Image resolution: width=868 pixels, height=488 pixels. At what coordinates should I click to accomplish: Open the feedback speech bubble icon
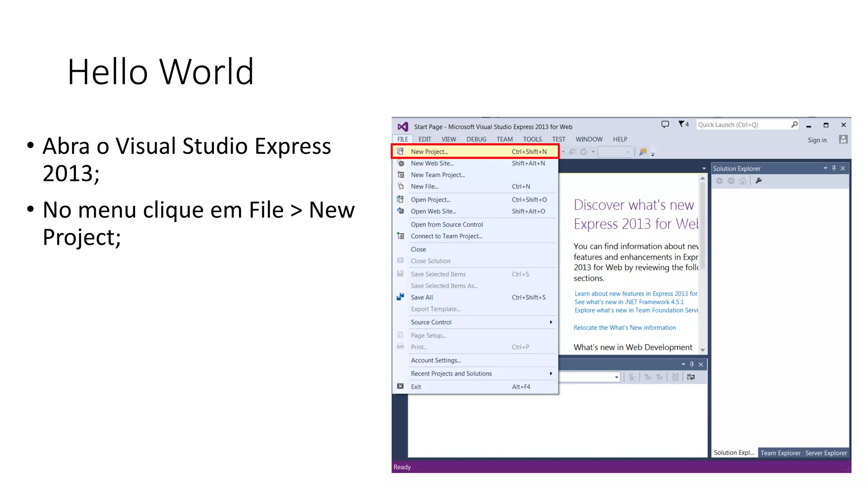pos(665,124)
